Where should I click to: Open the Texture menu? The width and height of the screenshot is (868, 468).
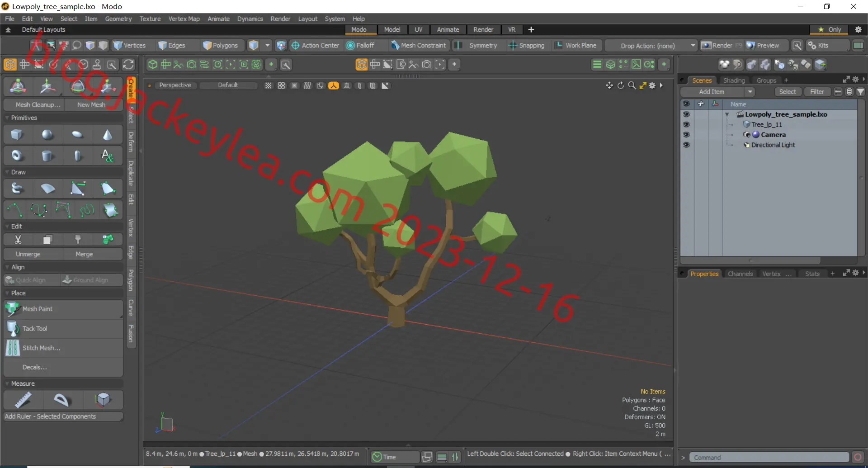(150, 19)
